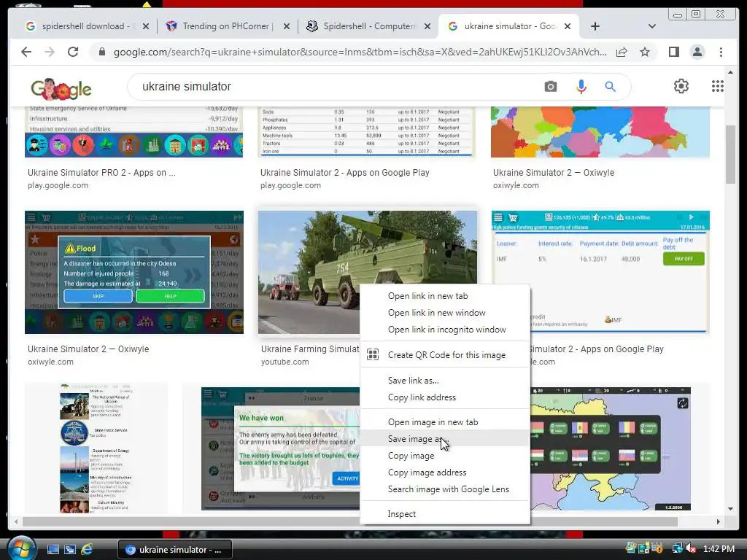The width and height of the screenshot is (747, 560).
Task: Open the Chrome profile avatar
Action: 697,52
